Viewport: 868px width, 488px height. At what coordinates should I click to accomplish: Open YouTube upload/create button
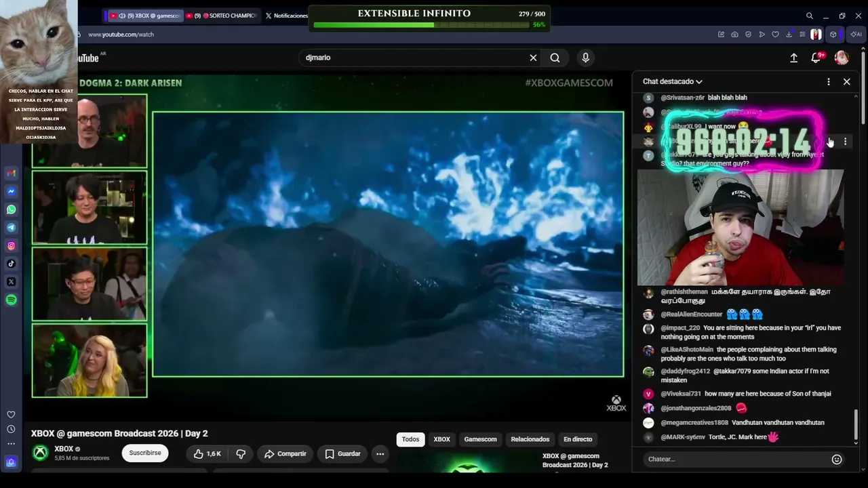[x=793, y=58]
